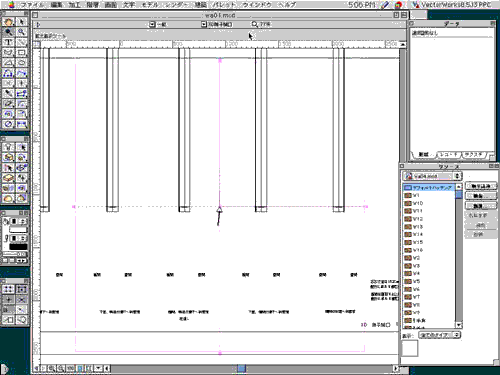Click the horizontal scrollbar thumb
This screenshot has width=500, height=375.
coord(242,368)
